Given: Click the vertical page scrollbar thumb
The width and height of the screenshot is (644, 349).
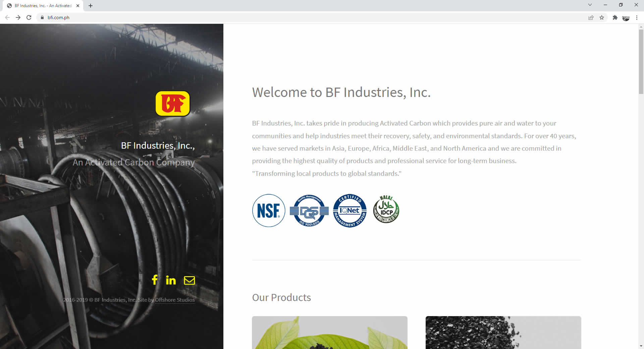Looking at the screenshot, I should [x=641, y=61].
